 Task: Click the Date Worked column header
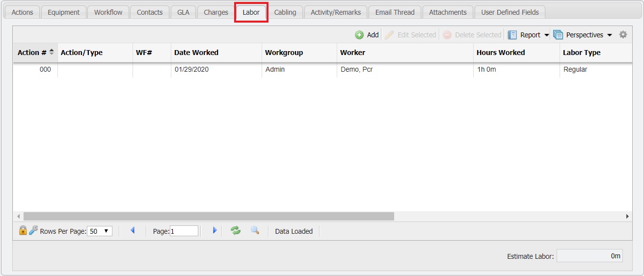tap(196, 53)
